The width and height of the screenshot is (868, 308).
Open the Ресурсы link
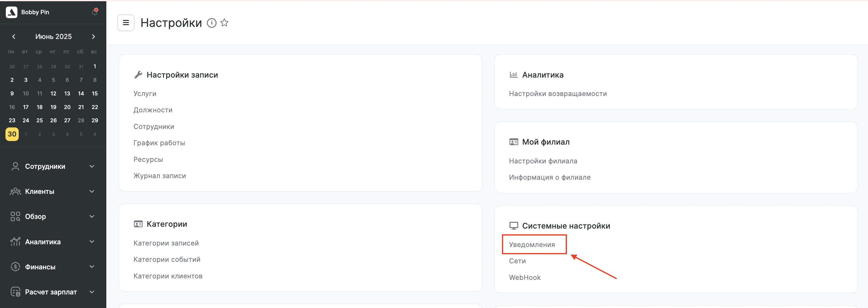tap(148, 159)
